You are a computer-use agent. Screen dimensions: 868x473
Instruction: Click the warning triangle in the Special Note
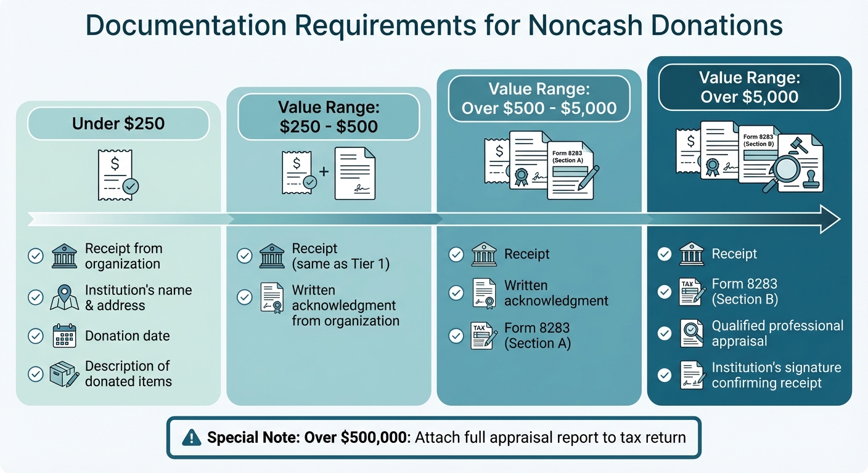pyautogui.click(x=191, y=437)
